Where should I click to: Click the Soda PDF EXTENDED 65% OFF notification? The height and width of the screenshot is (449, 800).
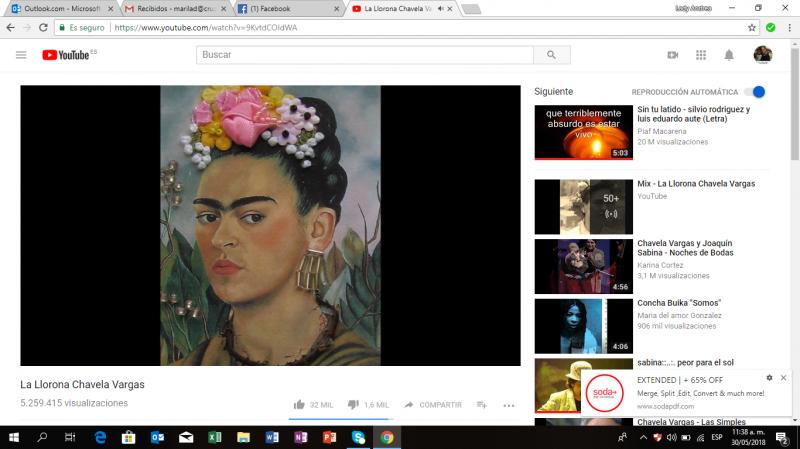click(686, 392)
